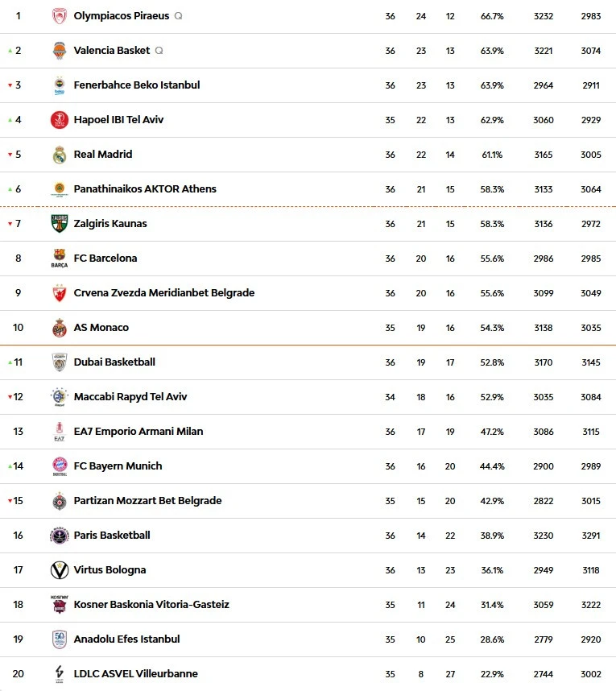Open Dubai Basketball team page
Image resolution: width=616 pixels, height=691 pixels.
(x=114, y=362)
